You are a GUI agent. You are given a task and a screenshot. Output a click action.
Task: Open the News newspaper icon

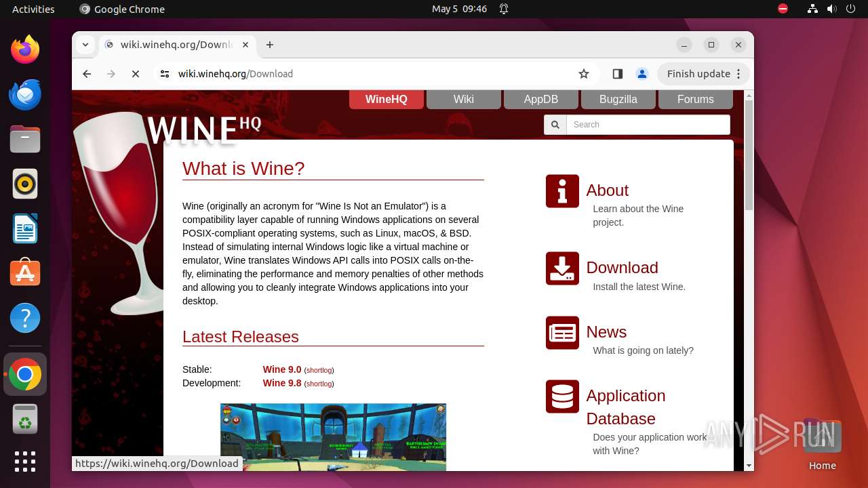pyautogui.click(x=562, y=333)
